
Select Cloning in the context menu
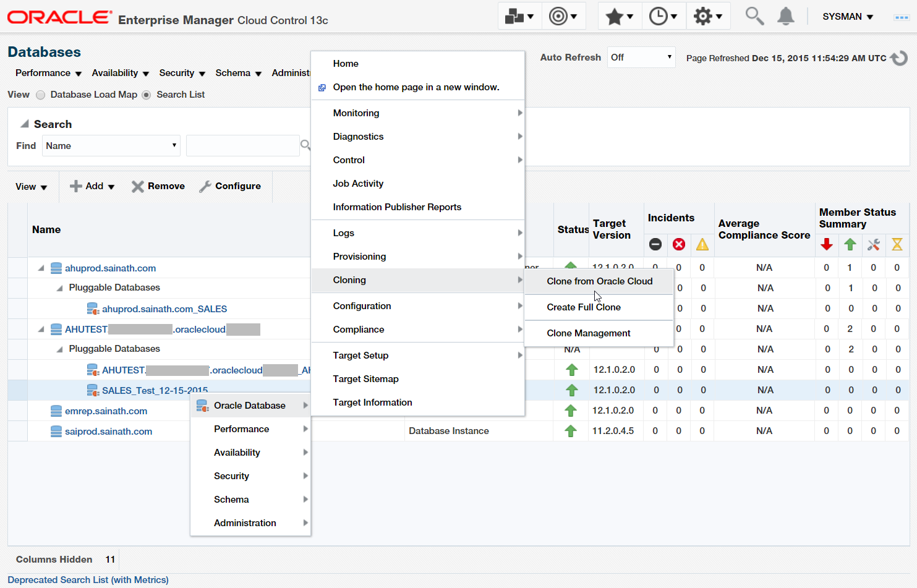click(x=418, y=280)
